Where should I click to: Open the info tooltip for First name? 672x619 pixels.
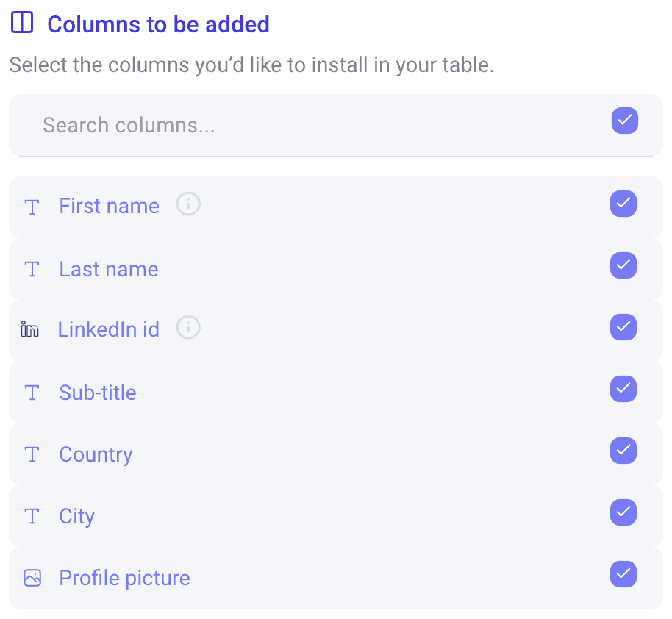pyautogui.click(x=188, y=204)
